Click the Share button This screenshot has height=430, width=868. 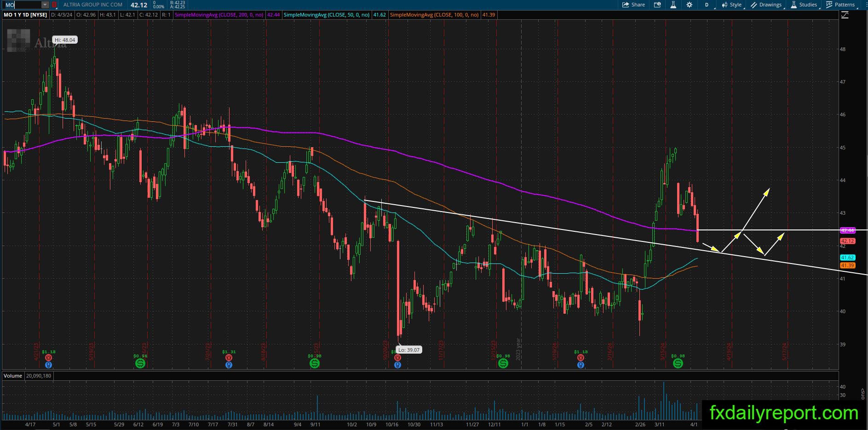coord(633,5)
